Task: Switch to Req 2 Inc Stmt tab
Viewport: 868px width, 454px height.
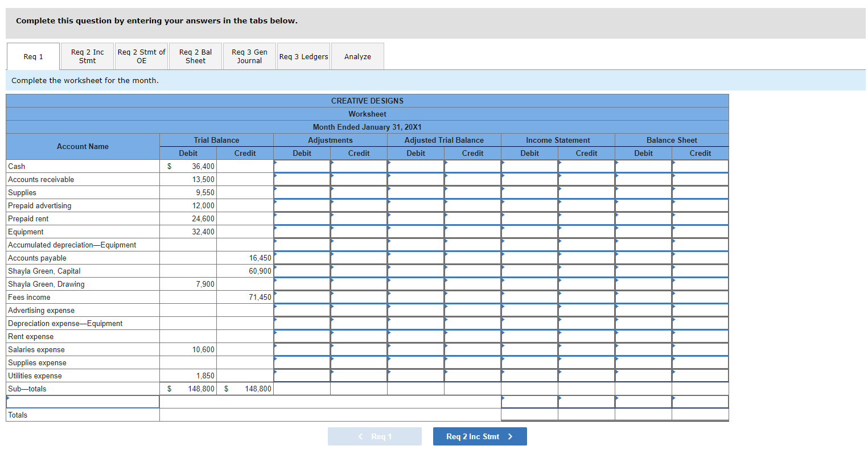Action: click(x=87, y=56)
